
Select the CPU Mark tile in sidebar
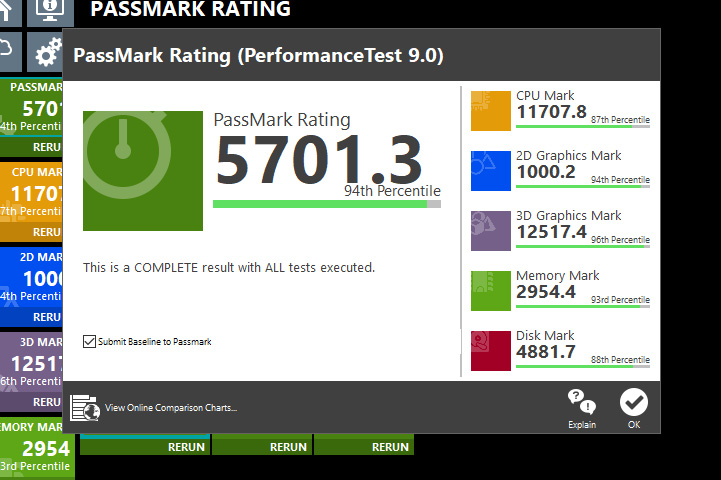click(31, 192)
